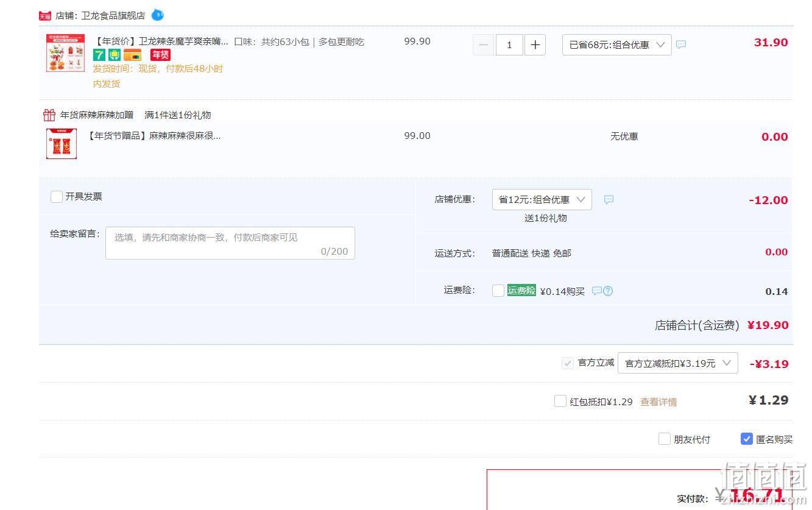Click the -¥3.19 official discount amount
The height and width of the screenshot is (510, 812).
pyautogui.click(x=769, y=364)
